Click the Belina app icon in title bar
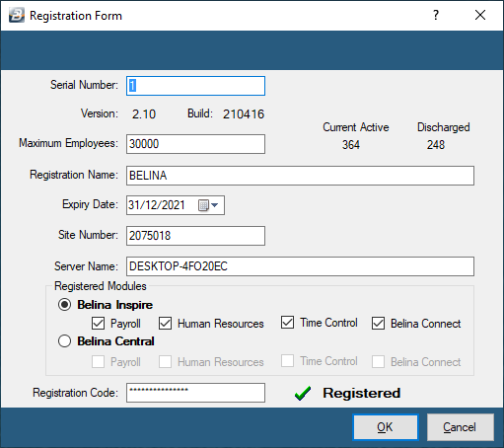 coord(17,15)
